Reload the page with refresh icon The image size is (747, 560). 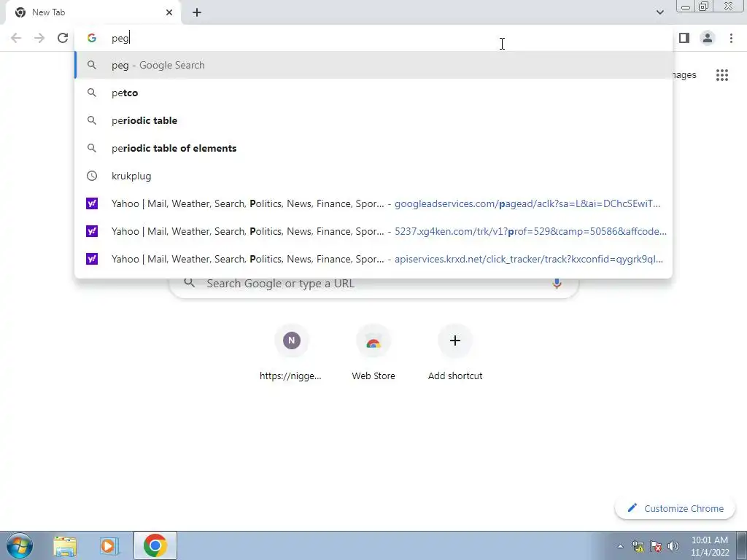click(63, 38)
